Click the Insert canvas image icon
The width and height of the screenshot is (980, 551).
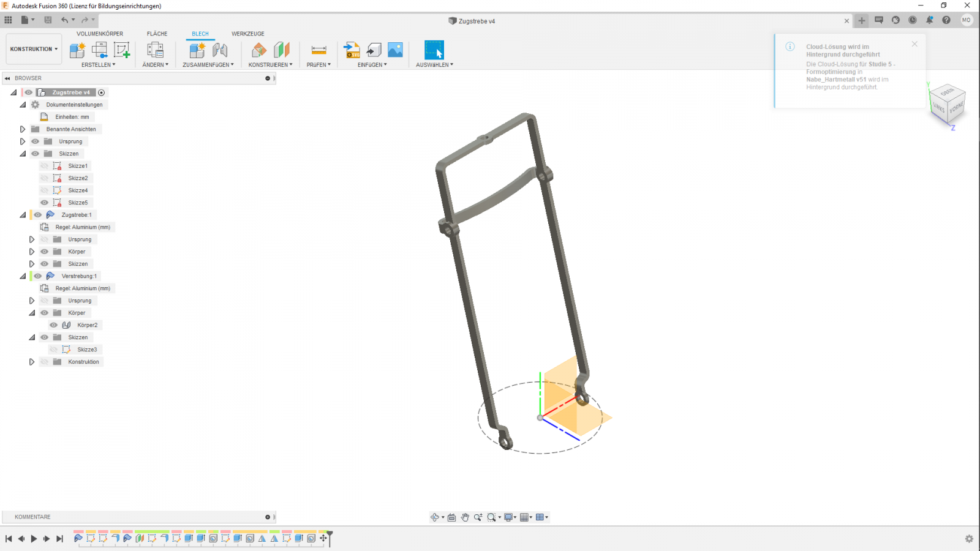(396, 50)
